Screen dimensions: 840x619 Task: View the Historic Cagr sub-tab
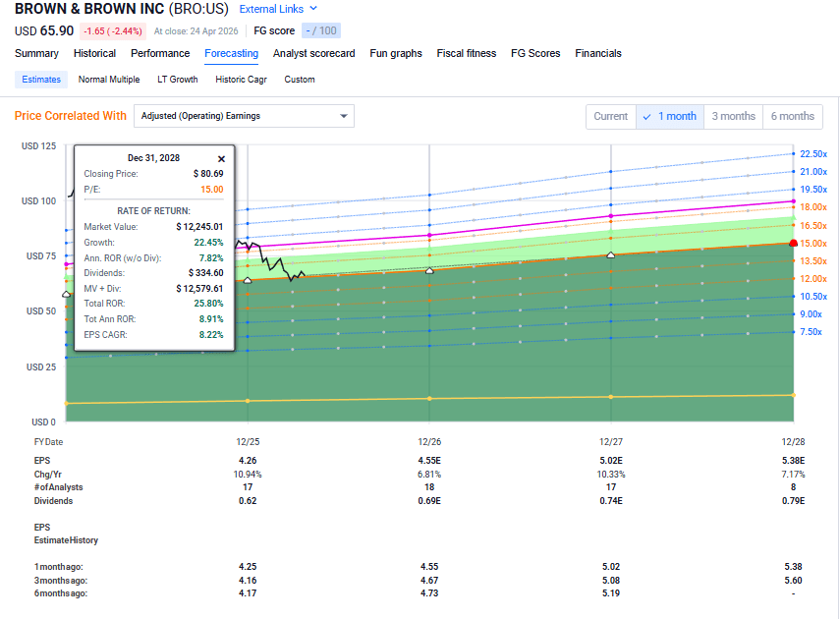(241, 80)
